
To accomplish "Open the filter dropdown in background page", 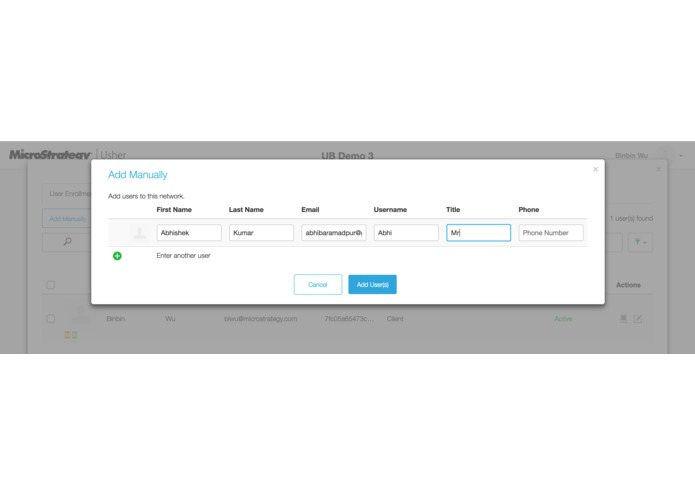I will tap(640, 242).
